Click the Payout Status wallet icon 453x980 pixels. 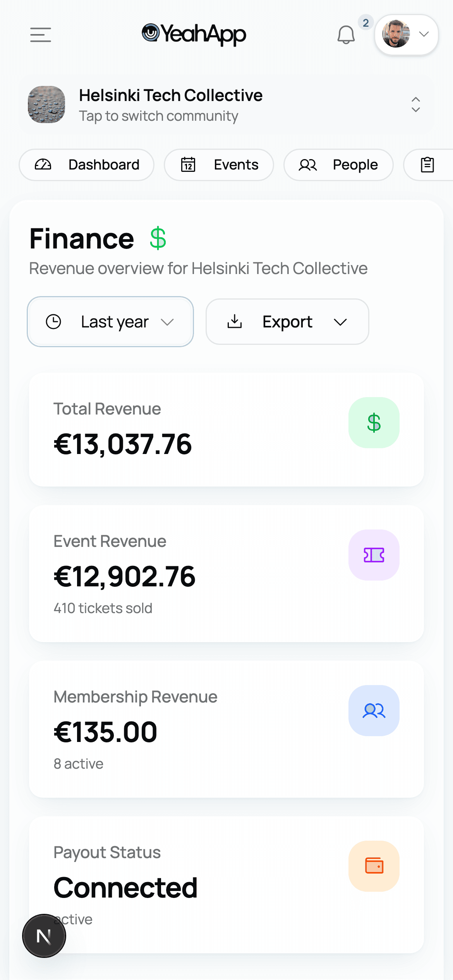click(x=374, y=866)
